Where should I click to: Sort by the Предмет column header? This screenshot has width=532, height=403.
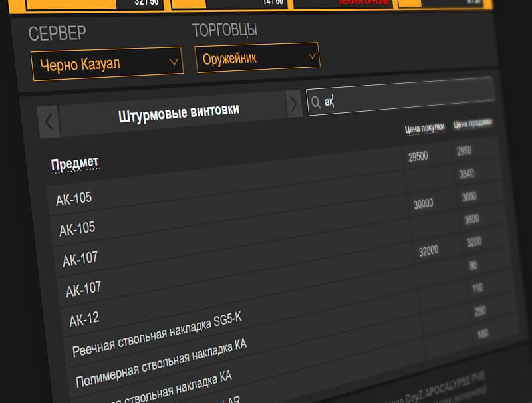tap(74, 162)
